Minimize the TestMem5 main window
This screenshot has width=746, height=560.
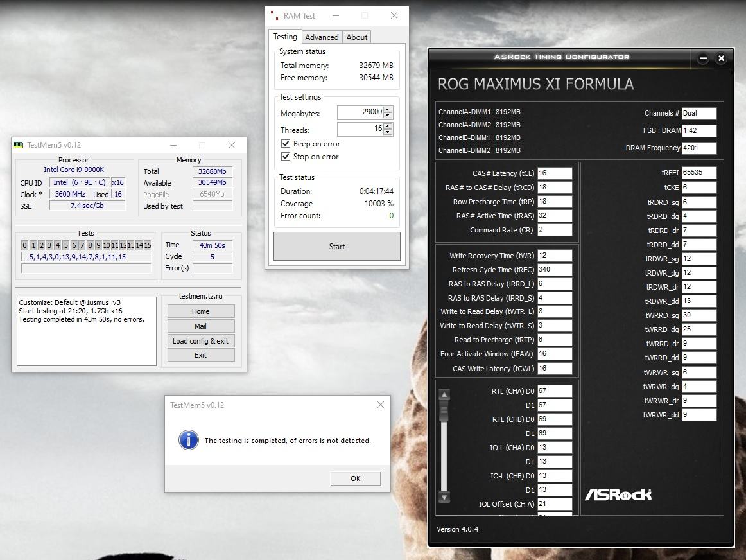173,145
